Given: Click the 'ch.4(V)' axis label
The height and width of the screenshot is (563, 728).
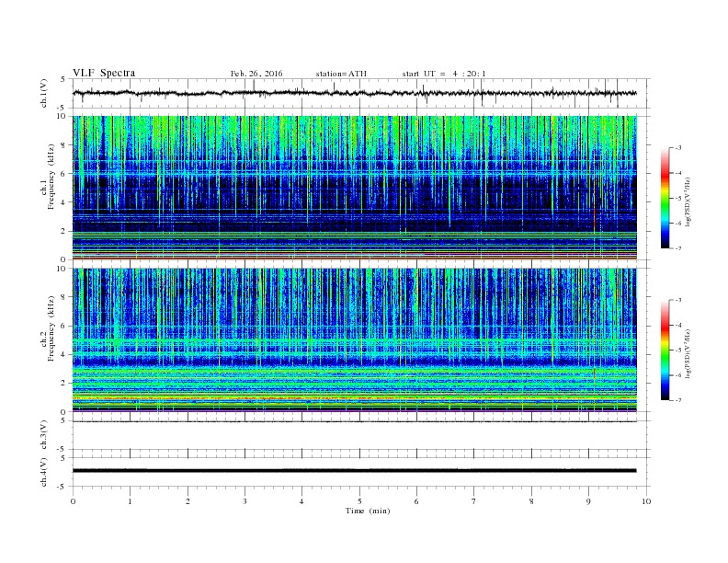Looking at the screenshot, I should [x=44, y=473].
